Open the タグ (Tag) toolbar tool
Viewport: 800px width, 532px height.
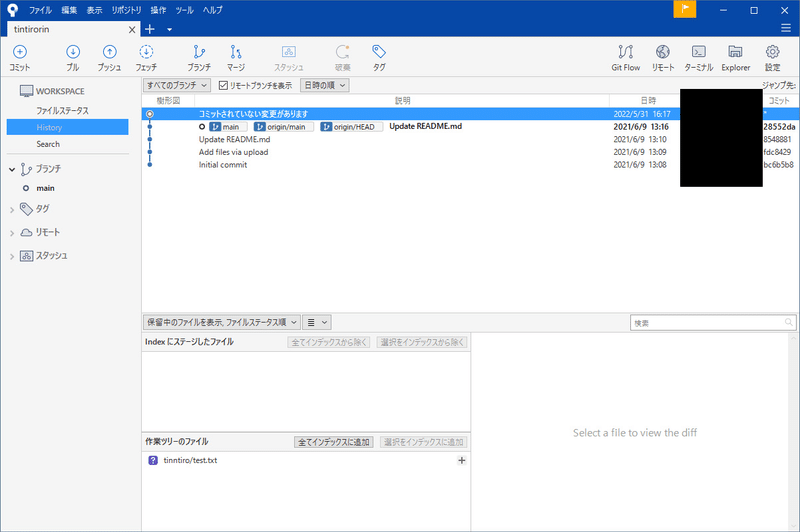(x=379, y=57)
